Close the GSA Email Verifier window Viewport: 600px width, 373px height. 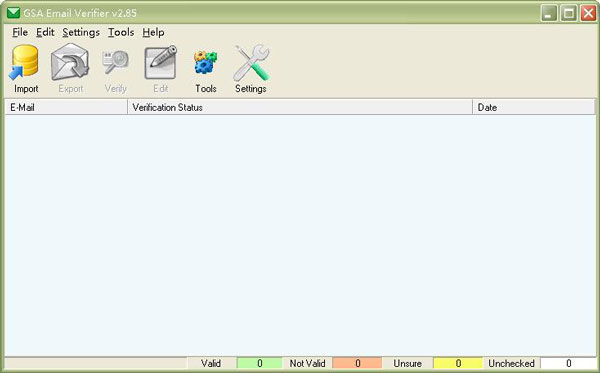pyautogui.click(x=589, y=13)
